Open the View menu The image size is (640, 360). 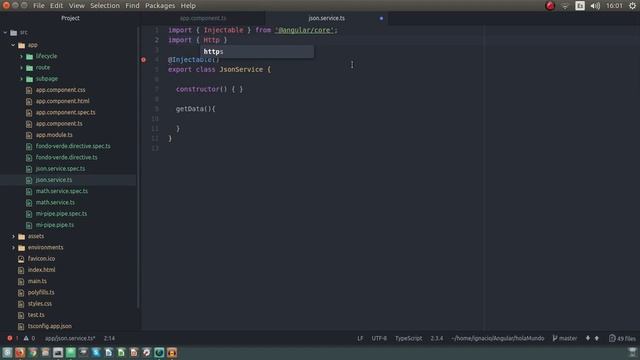pos(77,6)
